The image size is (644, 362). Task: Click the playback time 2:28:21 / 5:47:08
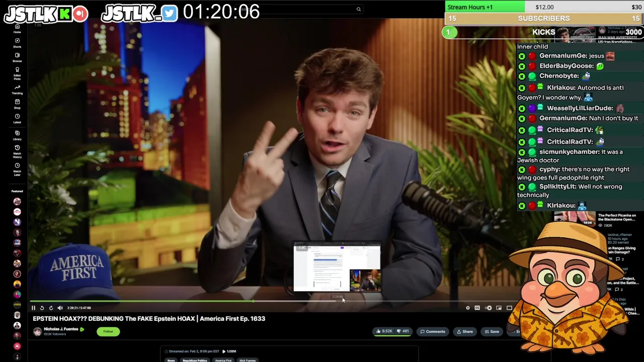[79, 308]
